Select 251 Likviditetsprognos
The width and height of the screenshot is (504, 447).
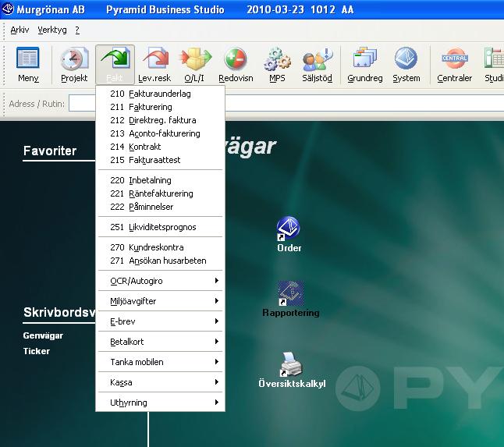(x=160, y=227)
